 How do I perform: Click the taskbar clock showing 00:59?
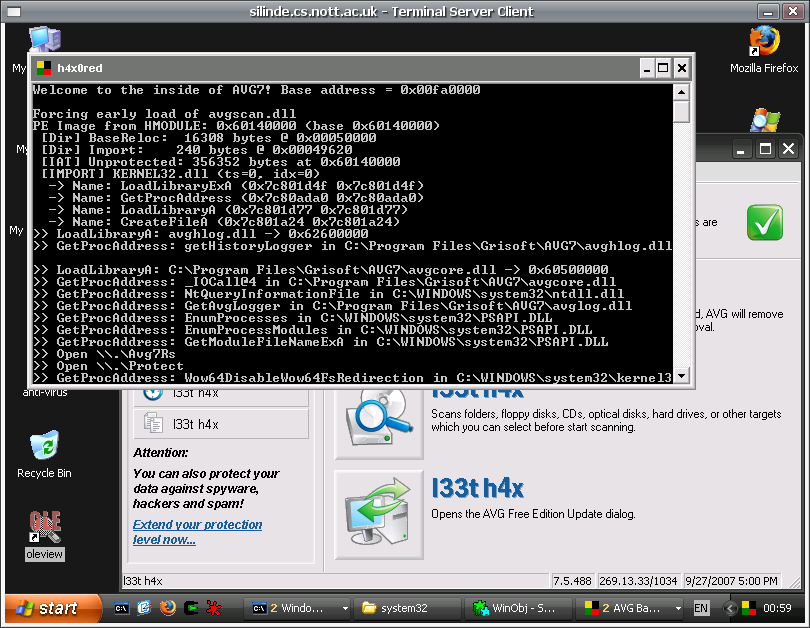point(777,608)
